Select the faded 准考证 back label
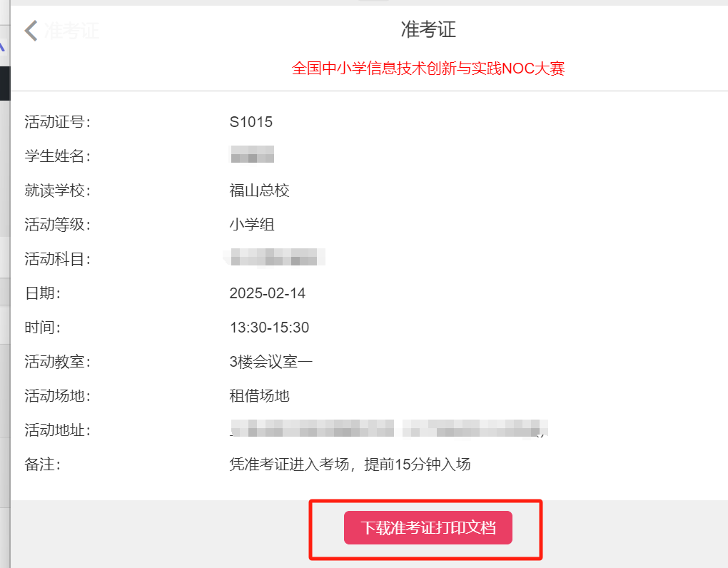The image size is (728, 568). pyautogui.click(x=72, y=31)
